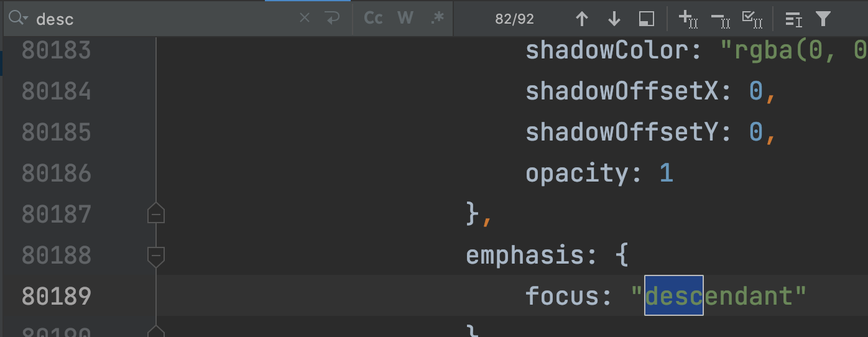This screenshot has width=868, height=337.
Task: Select all occurrences icon
Action: (752, 19)
